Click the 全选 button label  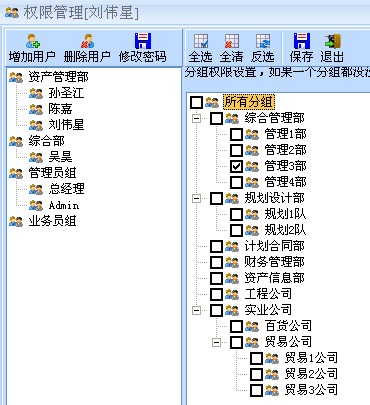pos(201,57)
